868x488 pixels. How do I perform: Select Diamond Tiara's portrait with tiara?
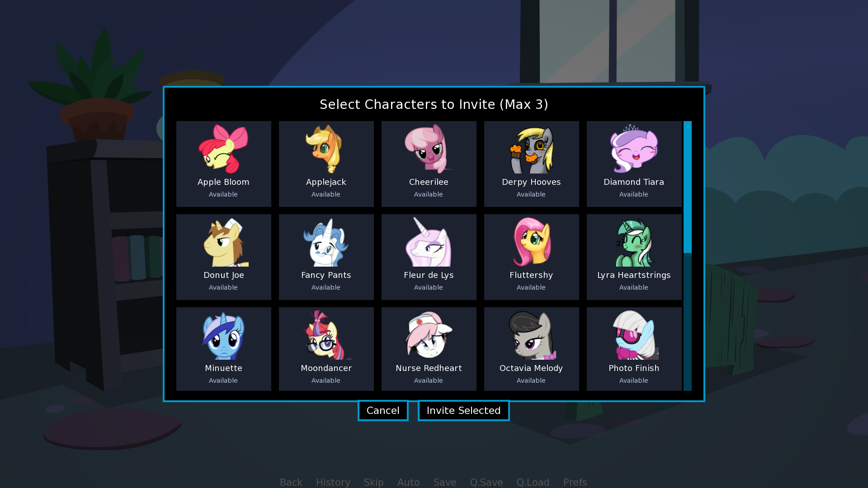pos(634,149)
